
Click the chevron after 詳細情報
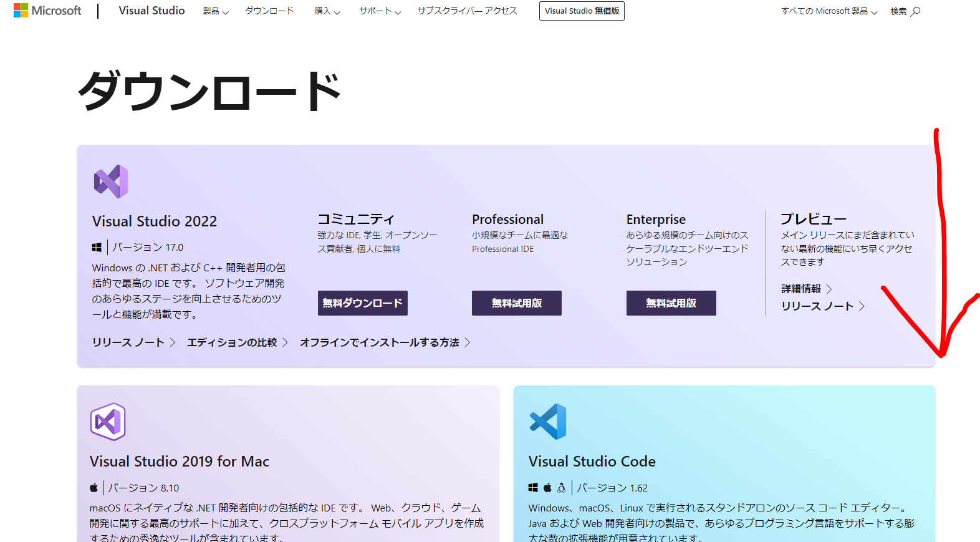(x=829, y=289)
